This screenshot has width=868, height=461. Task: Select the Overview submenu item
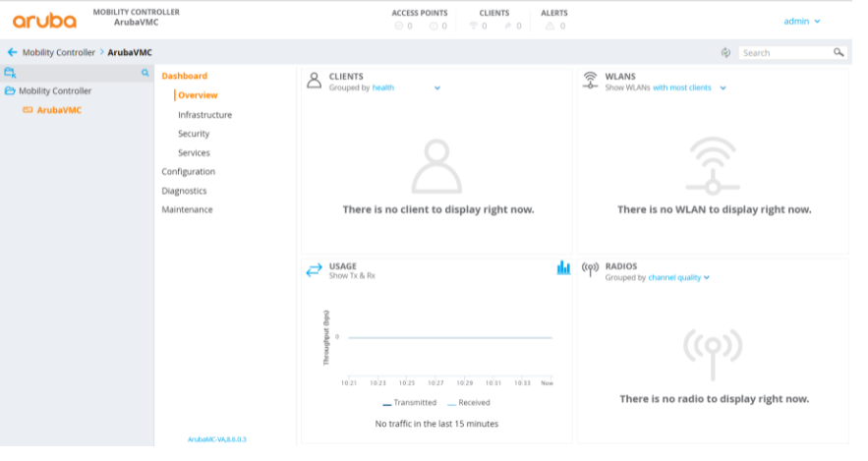click(x=198, y=95)
